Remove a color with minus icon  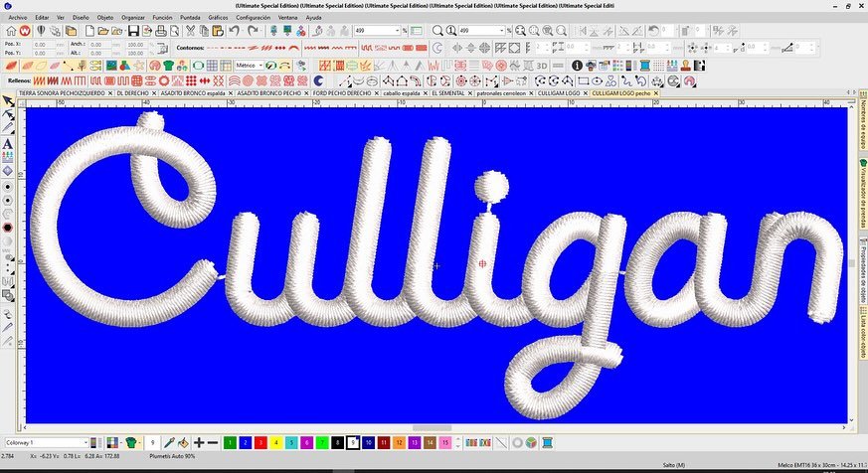[x=213, y=442]
